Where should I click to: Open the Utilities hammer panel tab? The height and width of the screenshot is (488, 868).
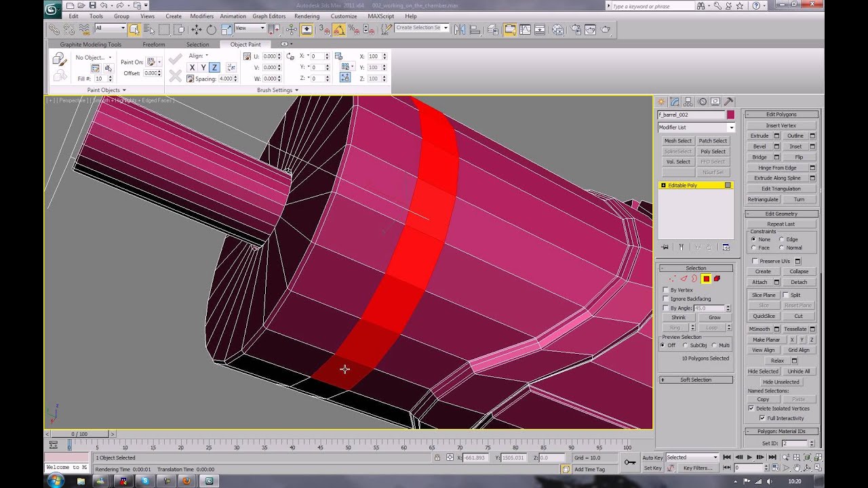[728, 102]
